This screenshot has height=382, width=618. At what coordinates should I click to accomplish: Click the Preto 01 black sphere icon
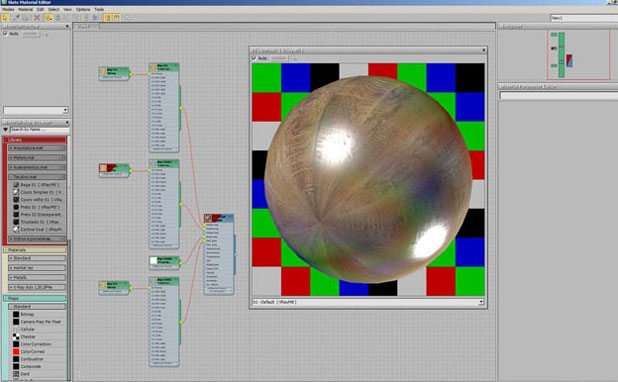[16, 207]
